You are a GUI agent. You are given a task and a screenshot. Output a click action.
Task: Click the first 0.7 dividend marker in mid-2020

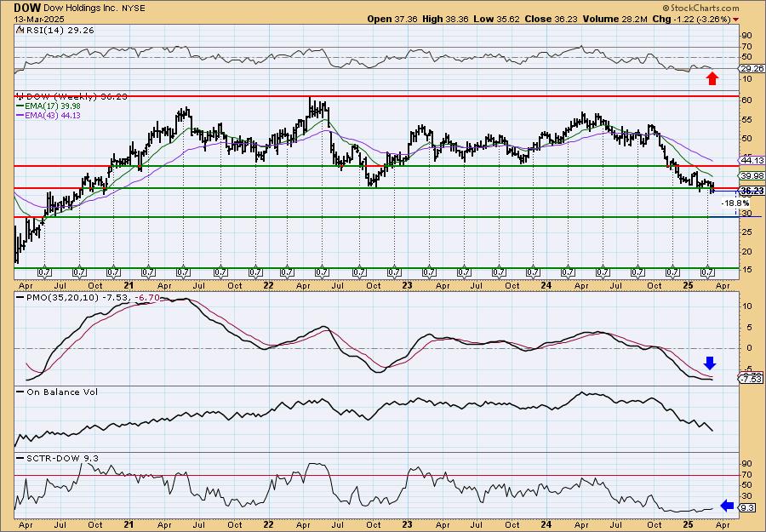click(44, 272)
